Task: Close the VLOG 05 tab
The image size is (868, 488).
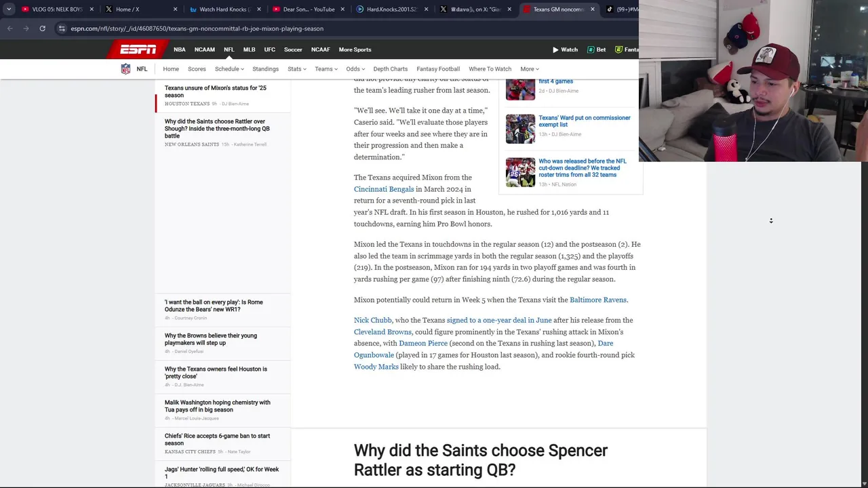Action: 93,9
